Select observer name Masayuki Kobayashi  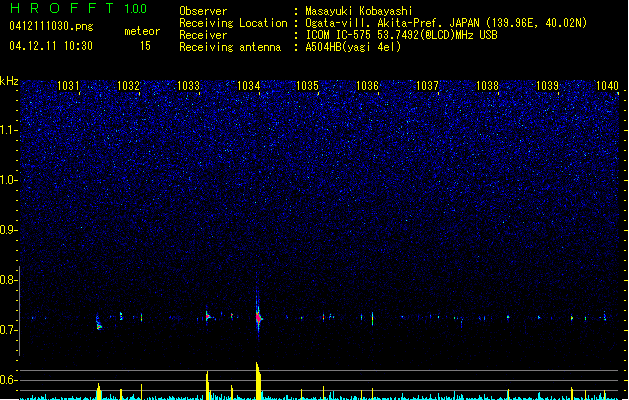359,11
